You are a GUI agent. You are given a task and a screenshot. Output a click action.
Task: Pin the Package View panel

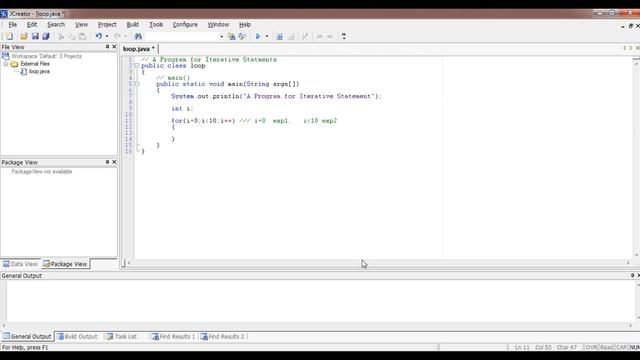coord(107,162)
